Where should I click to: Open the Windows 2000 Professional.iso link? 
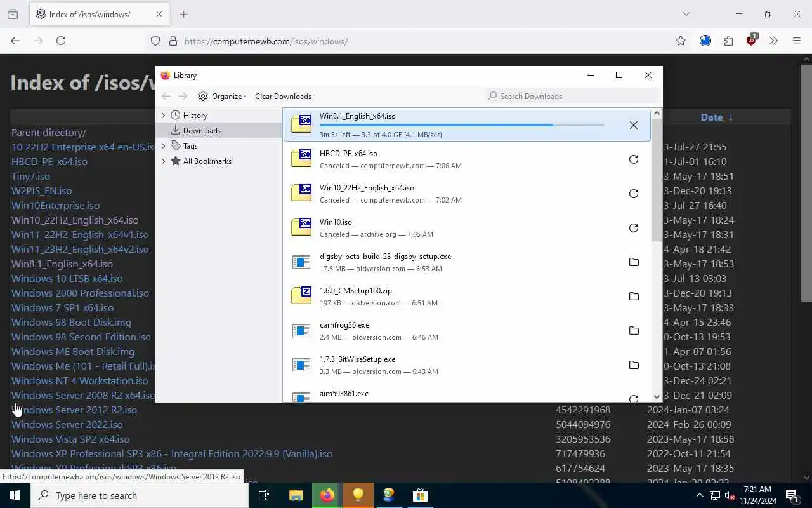point(80,293)
